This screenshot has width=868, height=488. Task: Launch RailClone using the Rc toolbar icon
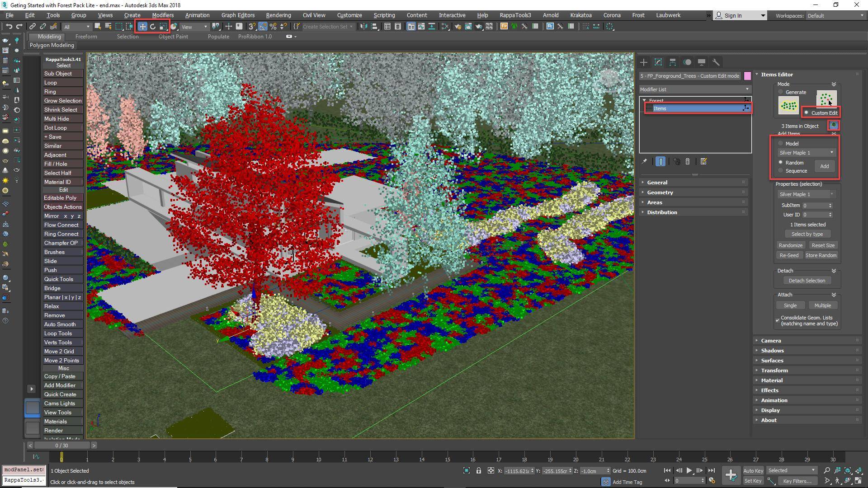pyautogui.click(x=550, y=26)
